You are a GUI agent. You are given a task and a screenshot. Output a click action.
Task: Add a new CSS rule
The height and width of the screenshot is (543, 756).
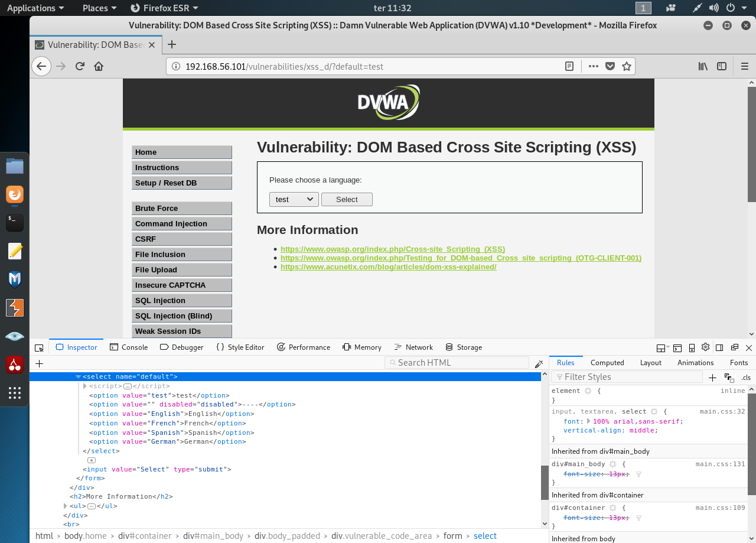point(712,378)
